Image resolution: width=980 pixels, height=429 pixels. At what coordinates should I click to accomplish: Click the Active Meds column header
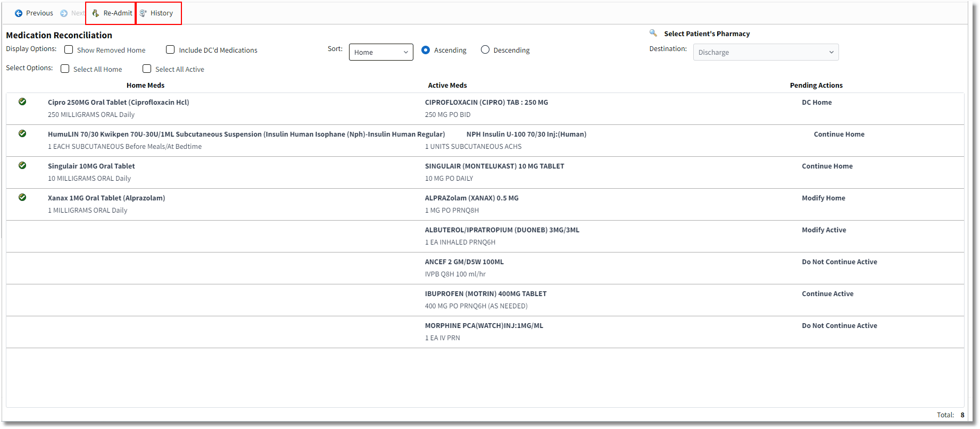click(x=447, y=86)
